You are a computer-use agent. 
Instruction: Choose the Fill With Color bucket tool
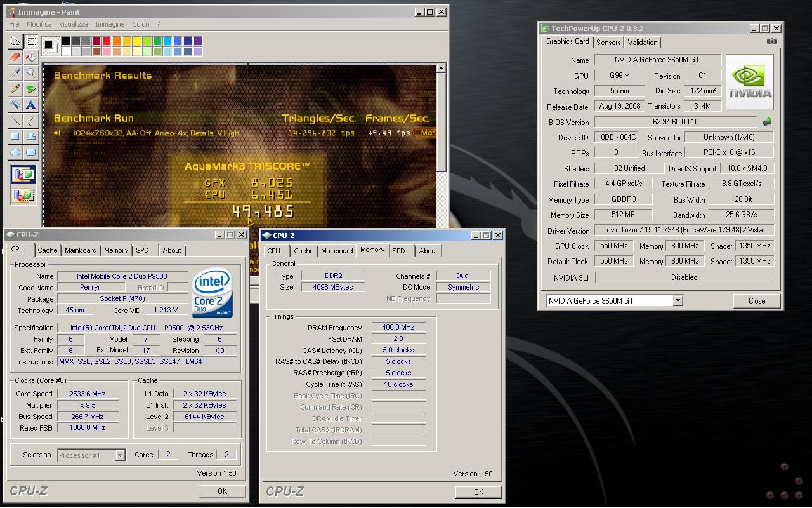pyautogui.click(x=31, y=57)
